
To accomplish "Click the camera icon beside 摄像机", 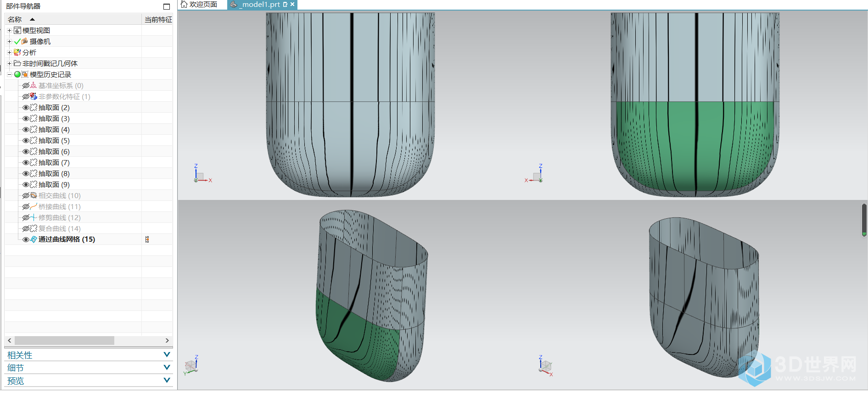I will tap(25, 41).
